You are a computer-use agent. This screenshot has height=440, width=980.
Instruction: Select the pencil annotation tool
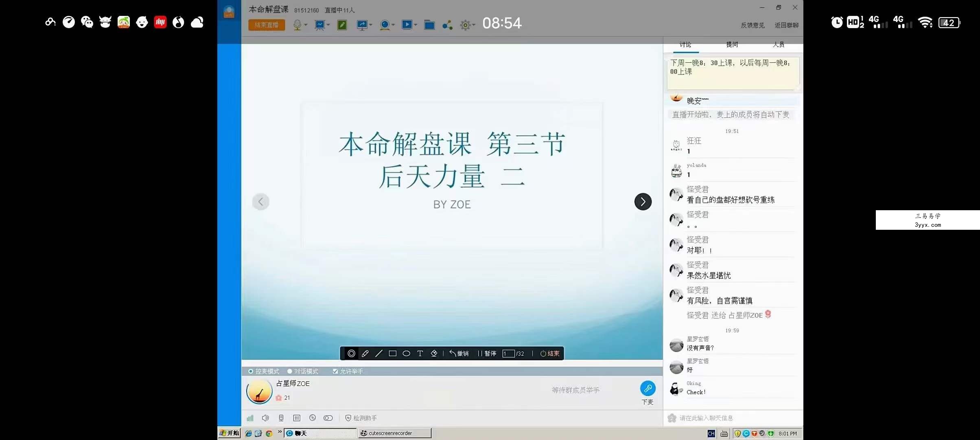coord(365,353)
